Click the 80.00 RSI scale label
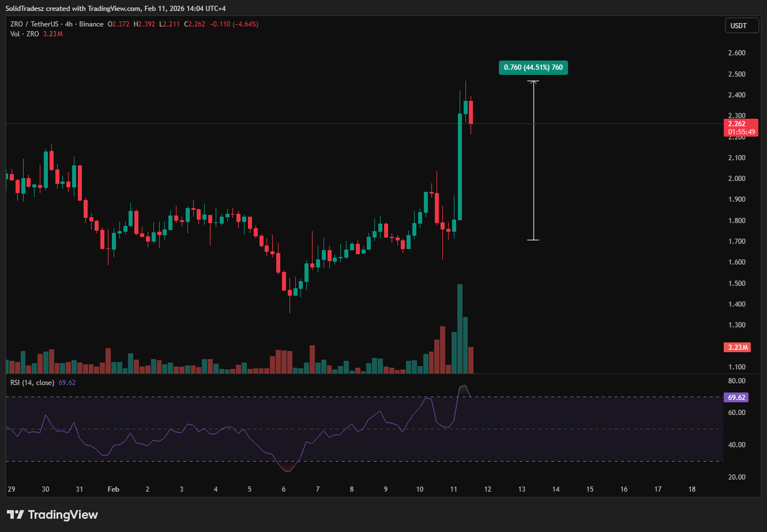767x532 pixels. coord(737,381)
